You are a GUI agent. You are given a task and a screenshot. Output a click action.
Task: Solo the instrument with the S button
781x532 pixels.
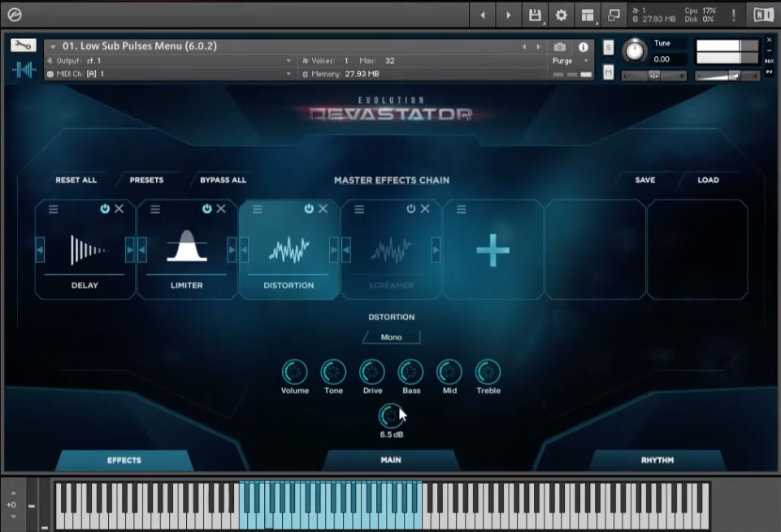[608, 46]
